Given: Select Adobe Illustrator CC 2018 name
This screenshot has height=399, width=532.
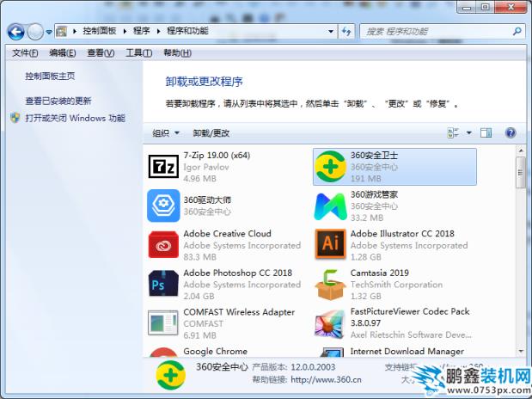Looking at the screenshot, I should (x=402, y=234).
